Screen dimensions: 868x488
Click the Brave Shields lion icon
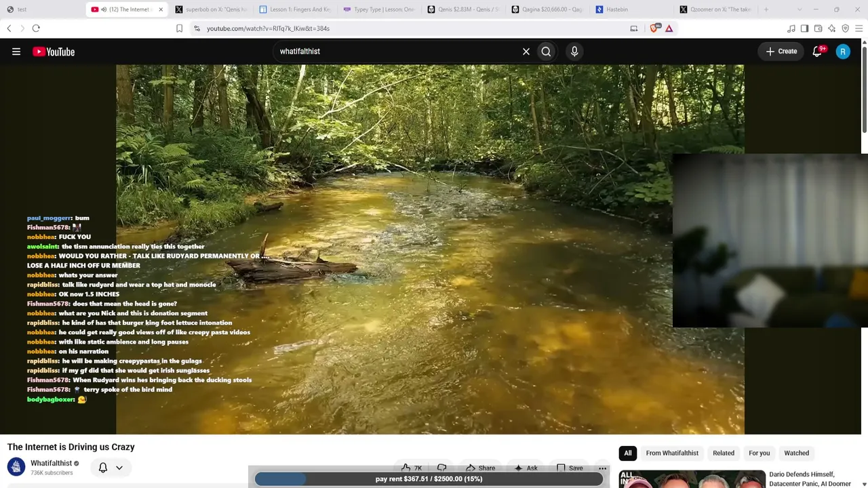point(654,28)
